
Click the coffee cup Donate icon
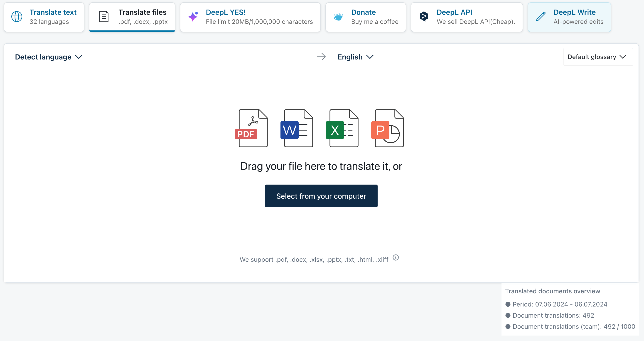338,17
